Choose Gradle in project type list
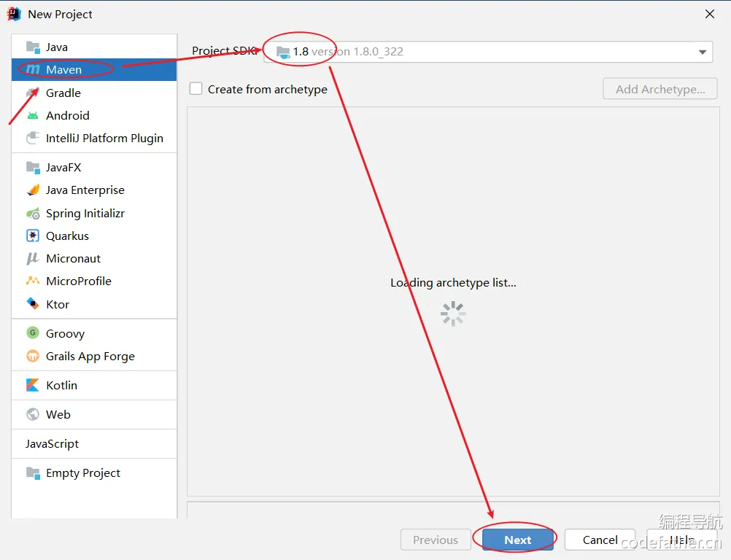Viewport: 731px width, 560px height. coord(94,93)
